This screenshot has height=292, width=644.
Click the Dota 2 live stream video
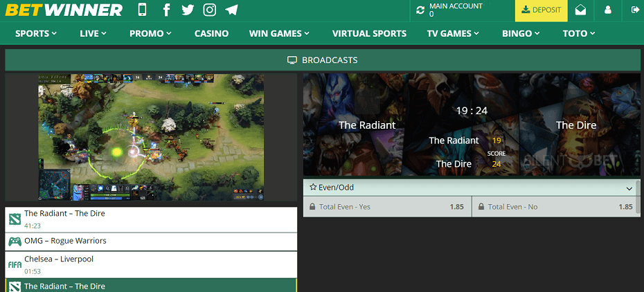pos(151,138)
